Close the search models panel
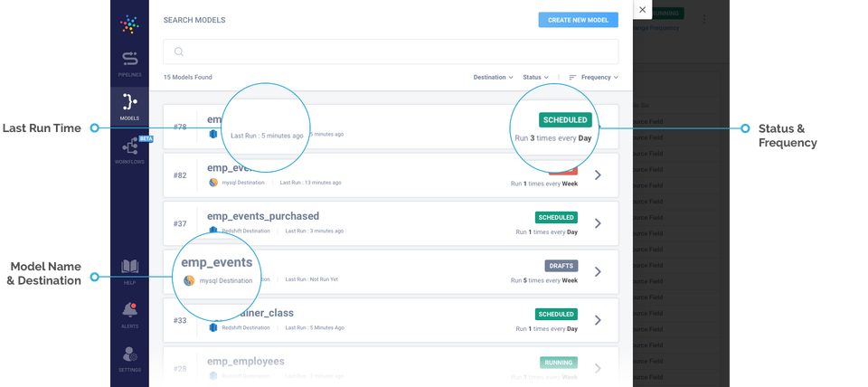 coord(642,10)
